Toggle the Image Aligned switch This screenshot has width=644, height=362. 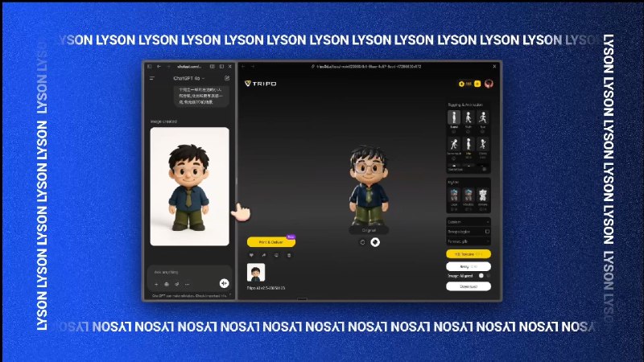[484, 276]
